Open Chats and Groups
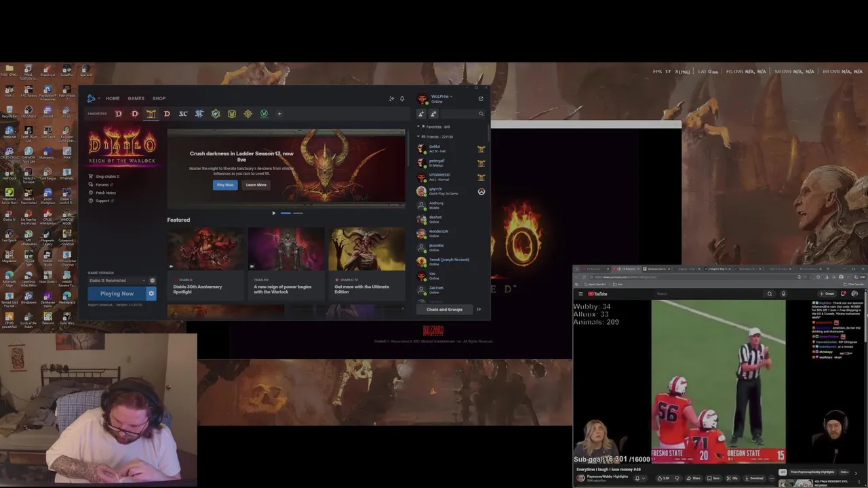The width and height of the screenshot is (868, 488). coord(444,310)
